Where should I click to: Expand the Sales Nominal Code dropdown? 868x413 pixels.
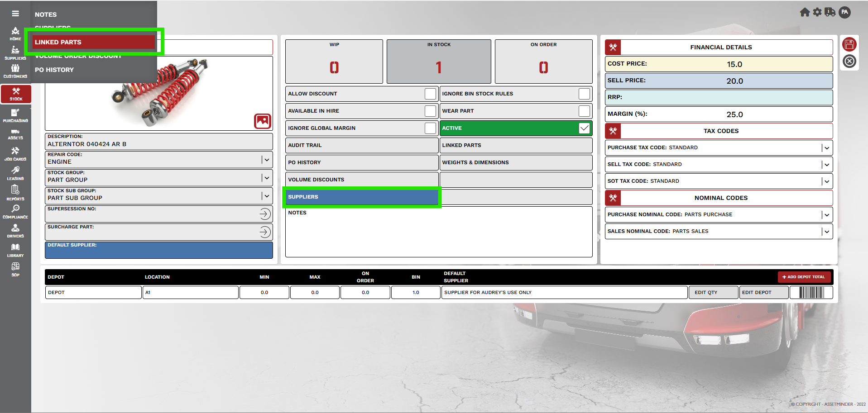[x=826, y=232]
